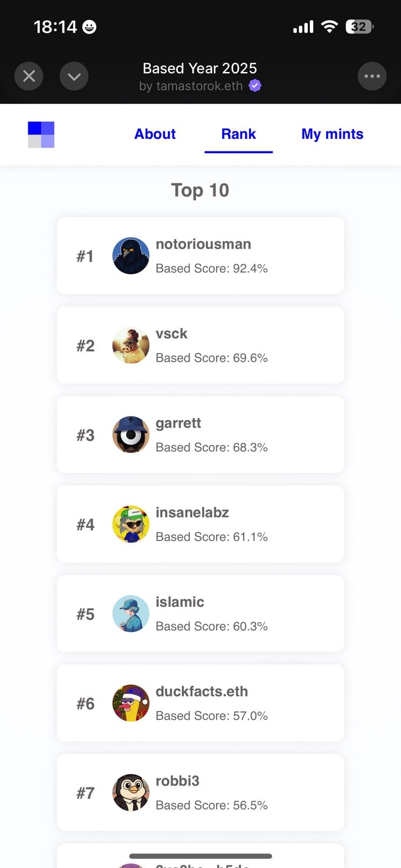Open robbi3's penguin avatar
Image resolution: width=401 pixels, height=868 pixels.
(131, 792)
